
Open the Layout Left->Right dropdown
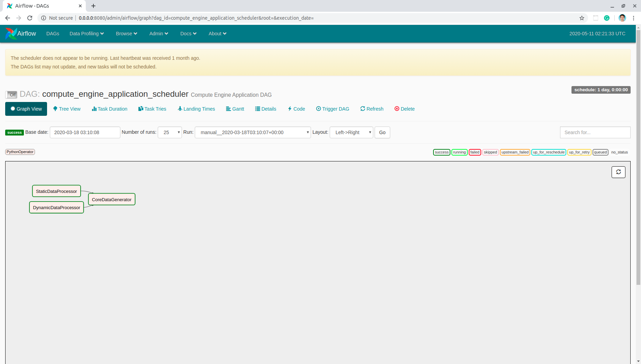(351, 132)
